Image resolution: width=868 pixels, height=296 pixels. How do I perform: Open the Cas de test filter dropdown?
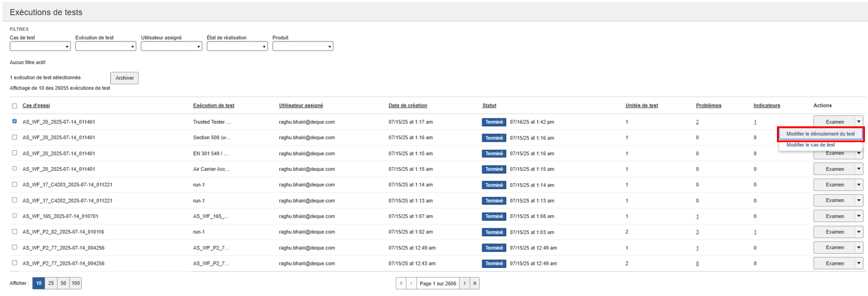tap(40, 46)
